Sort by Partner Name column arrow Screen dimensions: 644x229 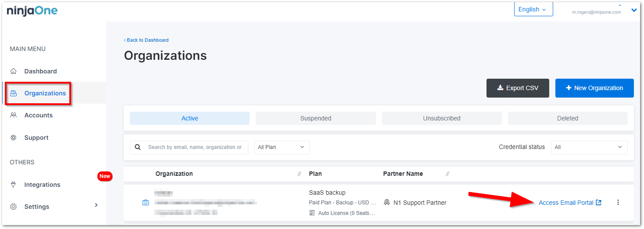[x=447, y=174]
